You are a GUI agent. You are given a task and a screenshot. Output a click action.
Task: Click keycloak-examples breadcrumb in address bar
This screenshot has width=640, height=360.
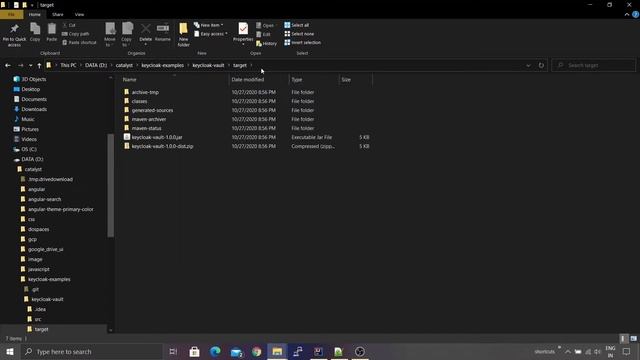pyautogui.click(x=162, y=65)
